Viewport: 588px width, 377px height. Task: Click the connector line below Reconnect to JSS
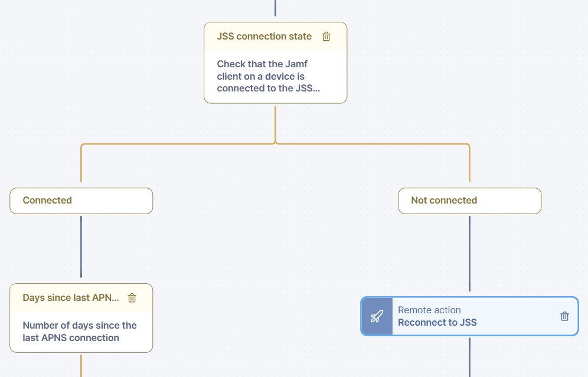469,356
